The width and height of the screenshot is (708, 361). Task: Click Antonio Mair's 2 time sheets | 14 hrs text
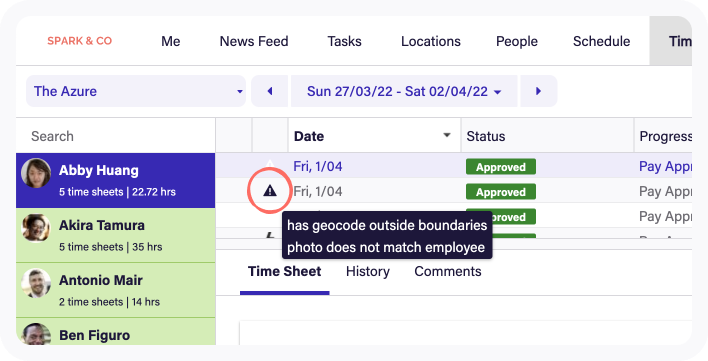tap(109, 302)
